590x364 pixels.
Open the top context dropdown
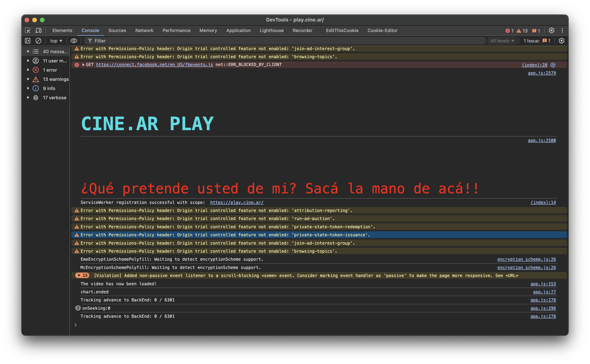tap(56, 41)
